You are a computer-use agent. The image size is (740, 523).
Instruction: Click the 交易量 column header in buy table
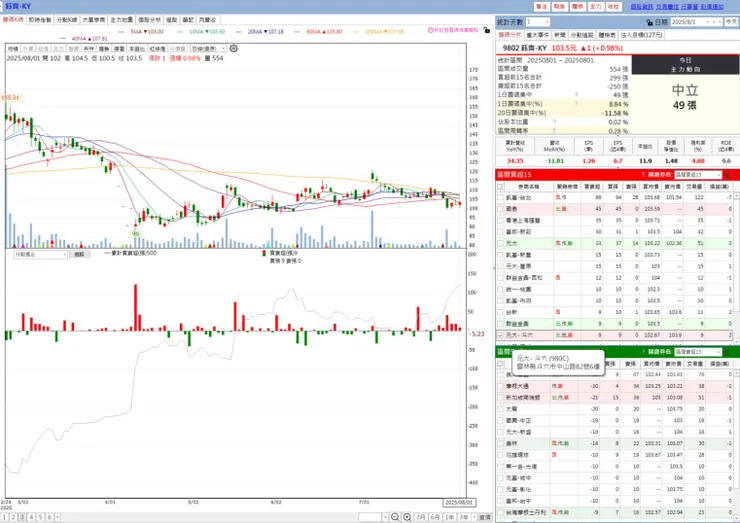[695, 186]
